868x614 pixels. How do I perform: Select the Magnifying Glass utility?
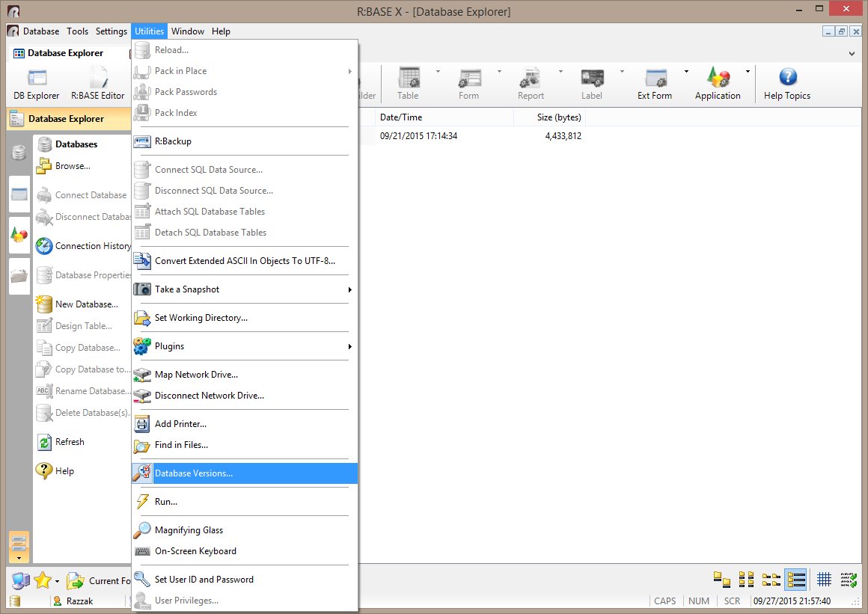tap(189, 530)
